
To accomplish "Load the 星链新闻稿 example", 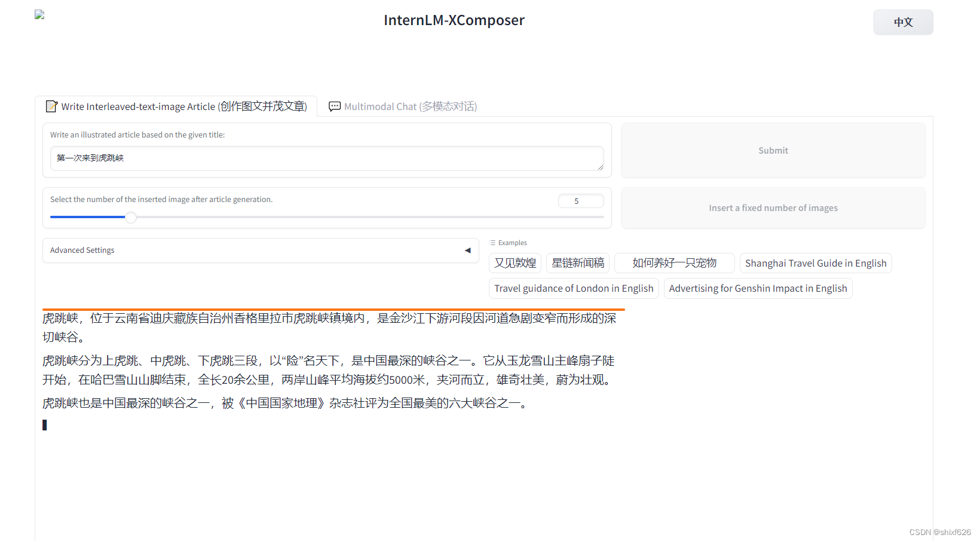I will (x=577, y=263).
